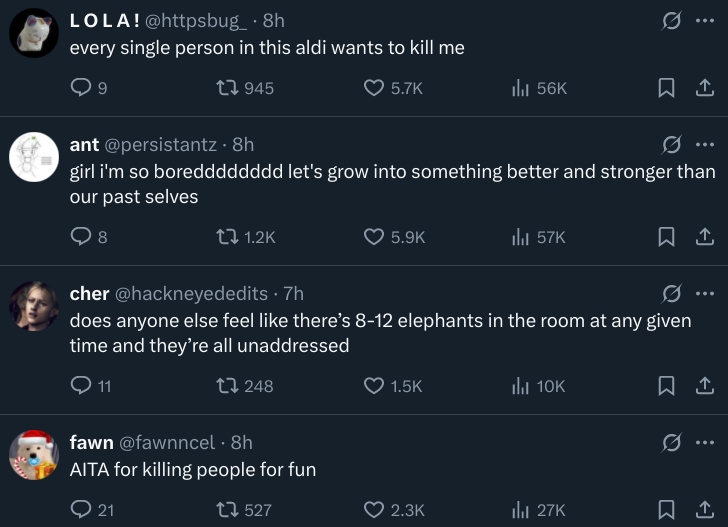This screenshot has width=728, height=527.
Task: Open more options menu on LOLA's tweet
Action: tap(704, 20)
